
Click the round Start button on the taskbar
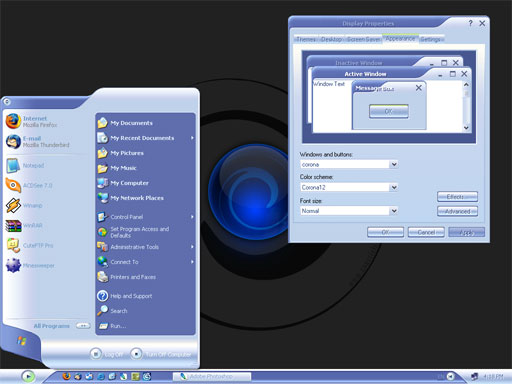tap(28, 376)
